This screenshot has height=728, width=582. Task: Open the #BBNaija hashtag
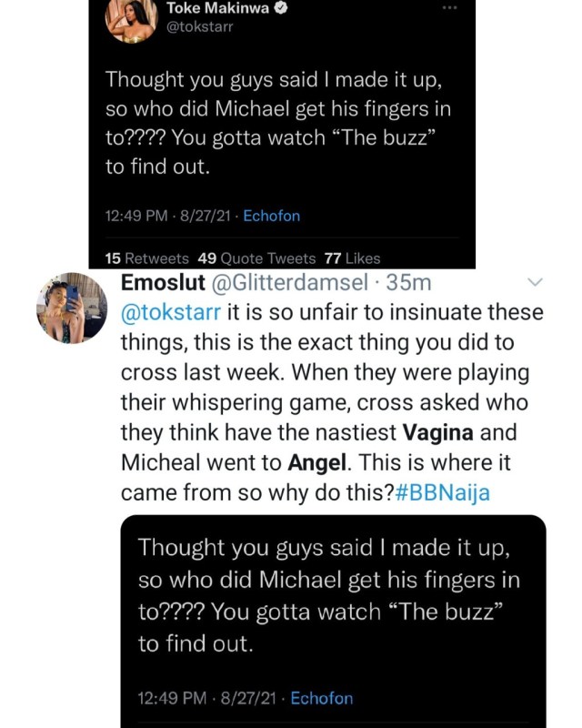tap(442, 492)
